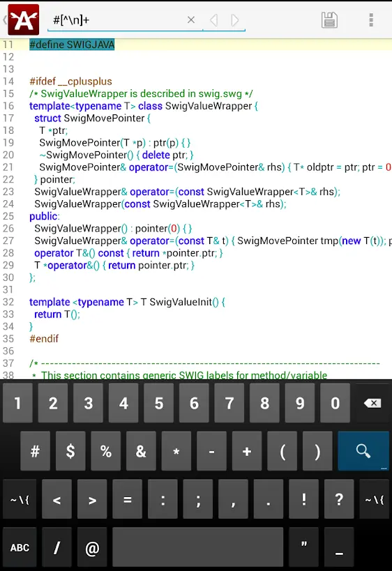Save file with floppy disk icon

point(329,20)
